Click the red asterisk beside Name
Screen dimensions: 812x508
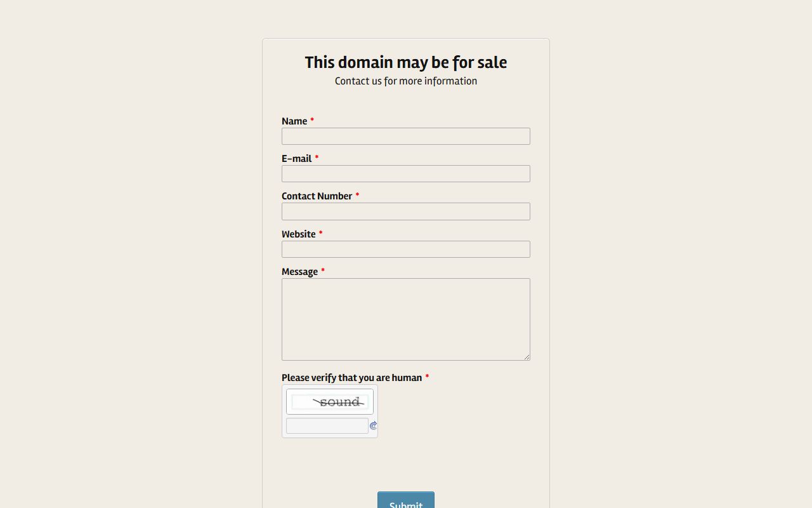click(312, 120)
